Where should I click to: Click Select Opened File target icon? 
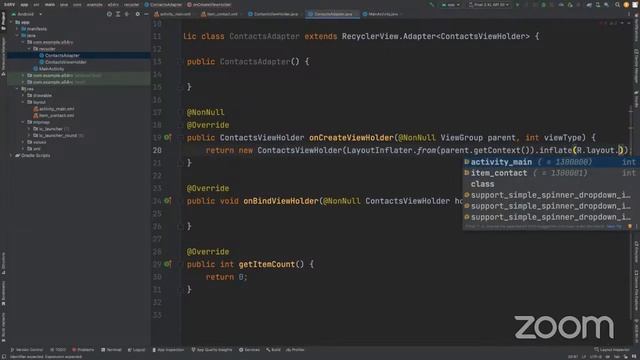[109, 14]
